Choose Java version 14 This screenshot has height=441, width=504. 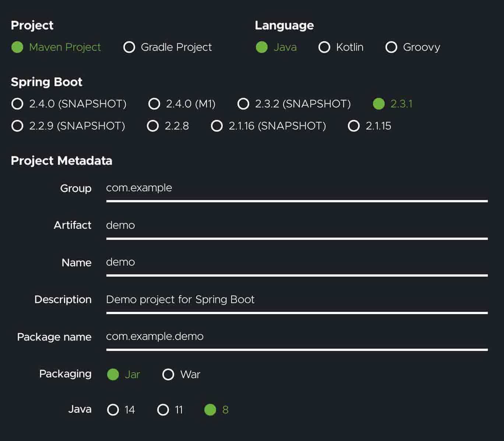tap(113, 410)
